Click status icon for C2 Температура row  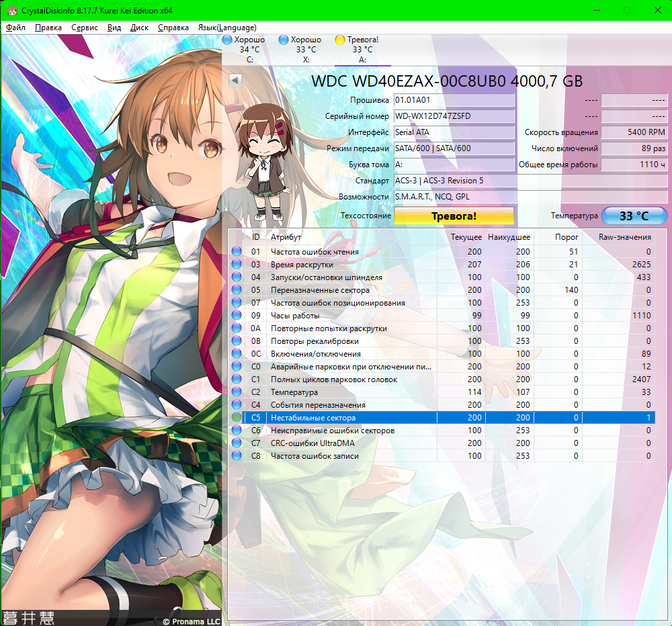point(237,392)
